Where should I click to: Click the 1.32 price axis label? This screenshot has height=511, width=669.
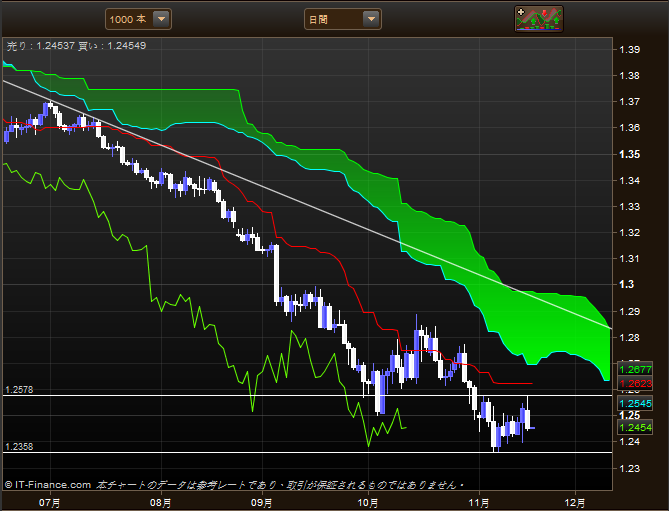(x=630, y=233)
